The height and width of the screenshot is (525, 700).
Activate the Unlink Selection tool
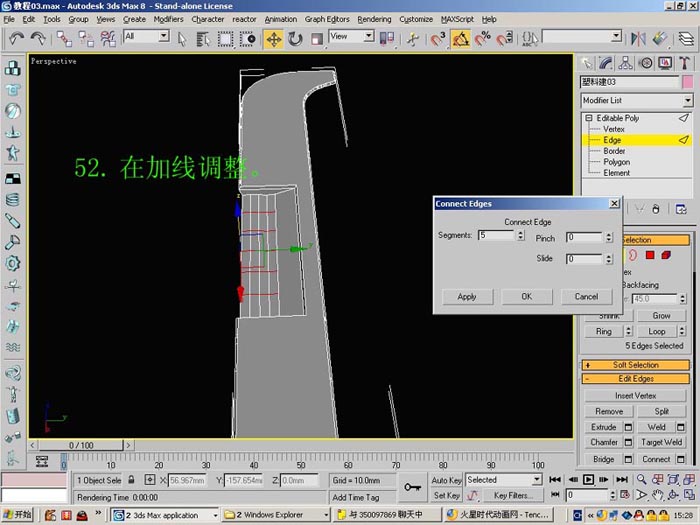click(x=86, y=39)
